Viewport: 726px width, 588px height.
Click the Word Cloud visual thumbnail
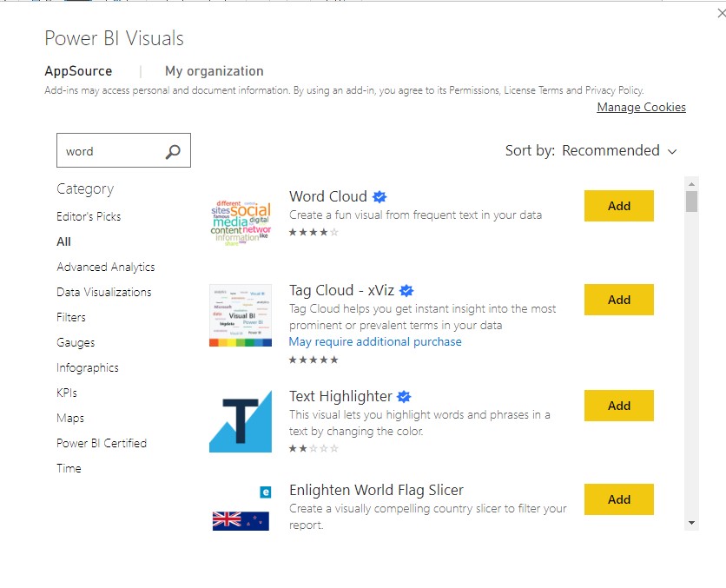click(241, 222)
